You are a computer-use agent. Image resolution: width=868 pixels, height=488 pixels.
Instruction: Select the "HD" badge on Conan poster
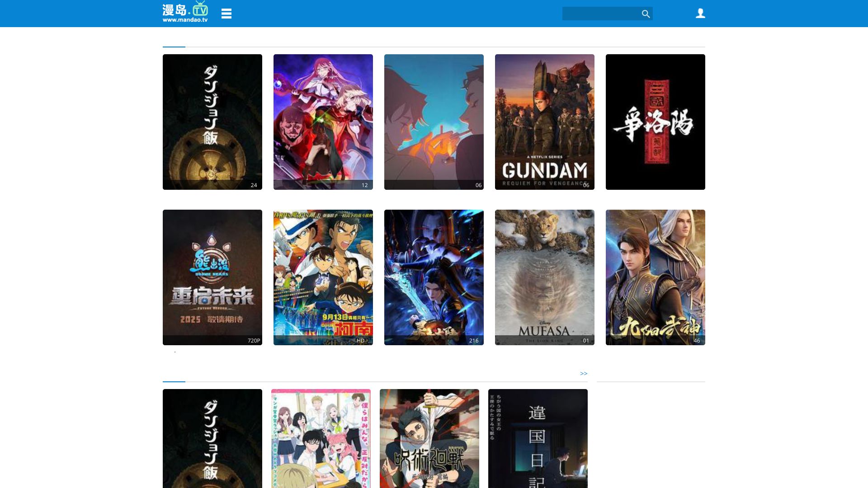pyautogui.click(x=360, y=341)
